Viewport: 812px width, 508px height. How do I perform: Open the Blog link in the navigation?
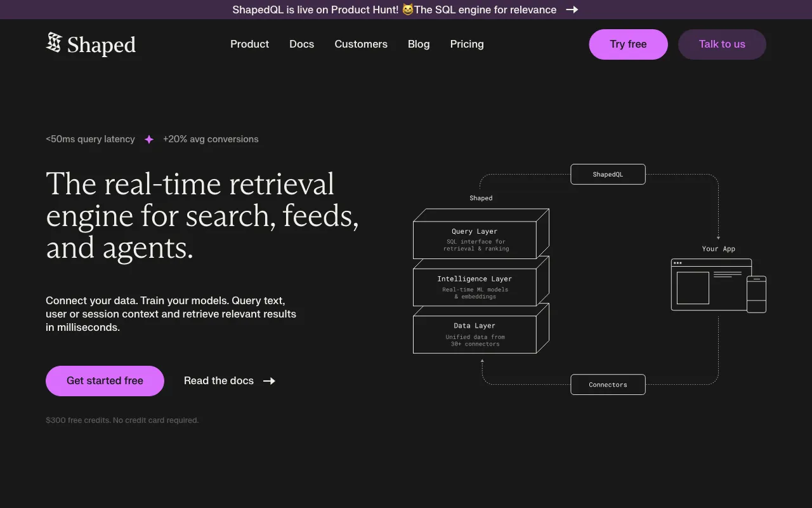[x=419, y=44]
